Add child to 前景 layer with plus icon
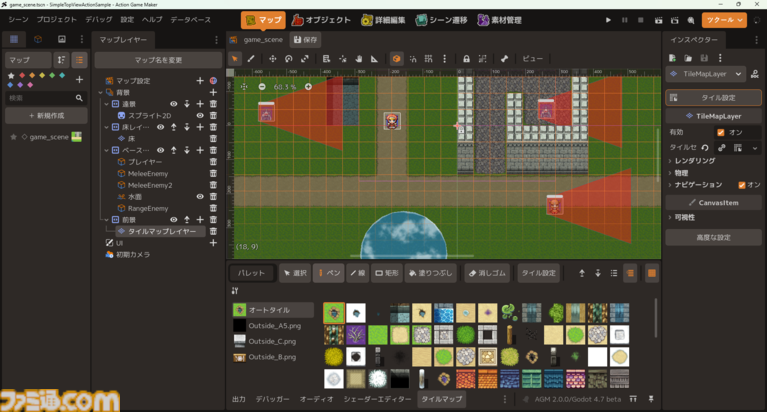Viewport: 767px width, 412px height. point(200,220)
